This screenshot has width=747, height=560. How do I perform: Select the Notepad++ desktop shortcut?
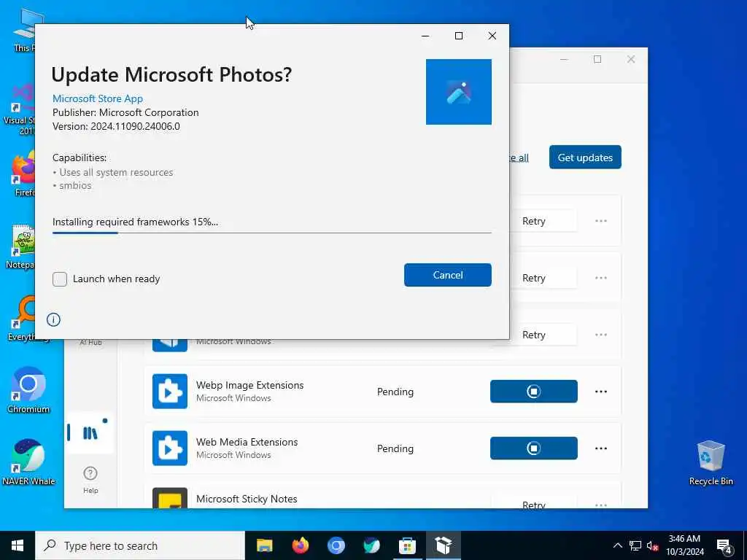point(22,246)
